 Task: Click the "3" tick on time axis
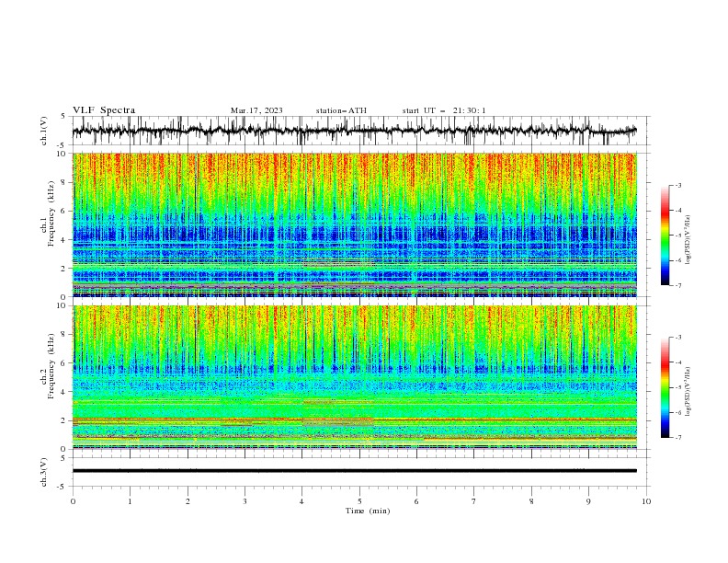[x=245, y=501]
